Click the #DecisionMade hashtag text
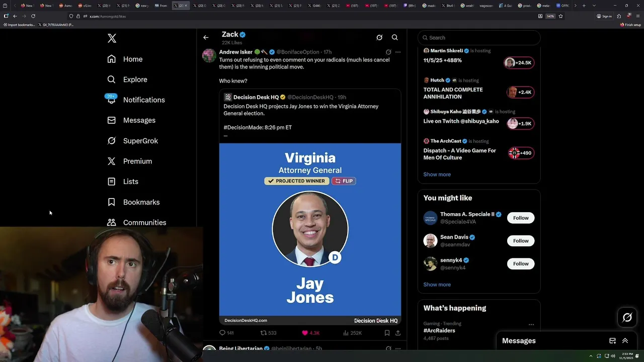Screen dimensions: 644x362 [x=243, y=127]
